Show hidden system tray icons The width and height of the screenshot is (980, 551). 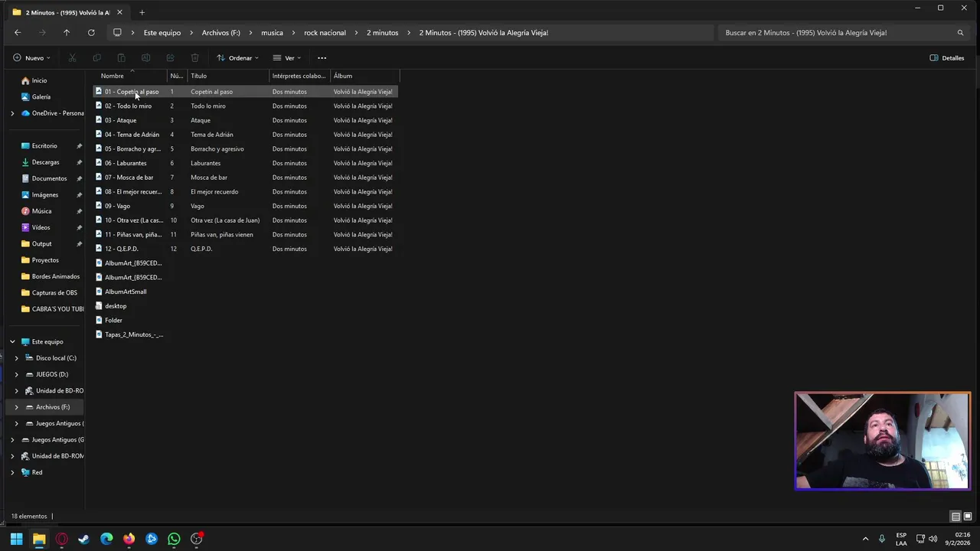click(865, 539)
